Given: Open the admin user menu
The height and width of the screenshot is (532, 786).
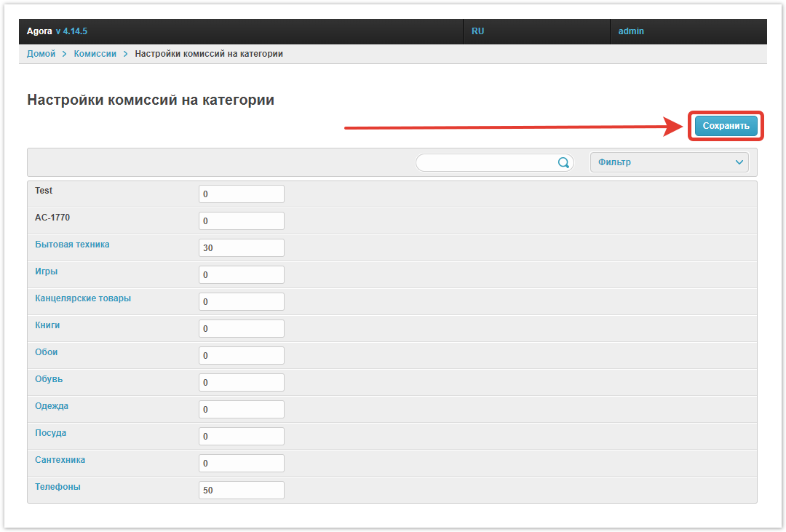Looking at the screenshot, I should tap(631, 31).
